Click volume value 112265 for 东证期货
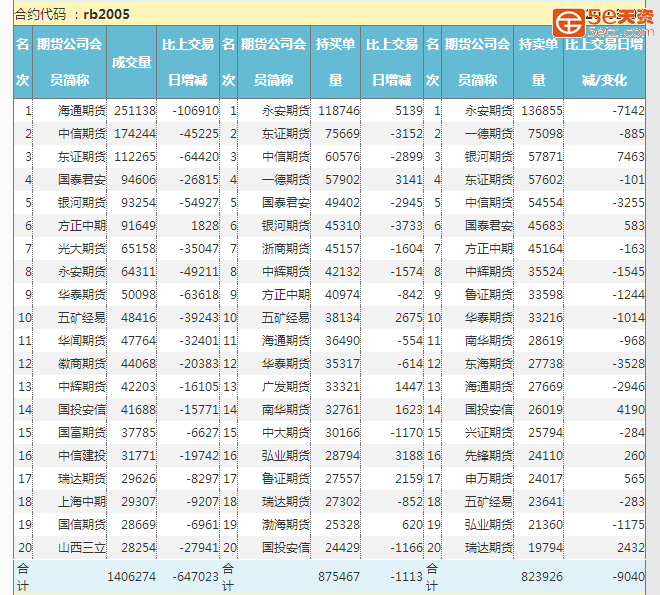 pos(135,157)
